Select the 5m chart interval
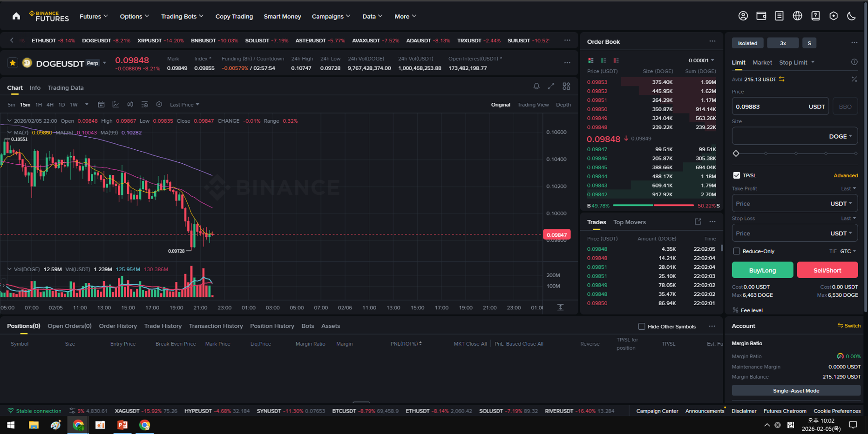The image size is (868, 434). (11, 105)
